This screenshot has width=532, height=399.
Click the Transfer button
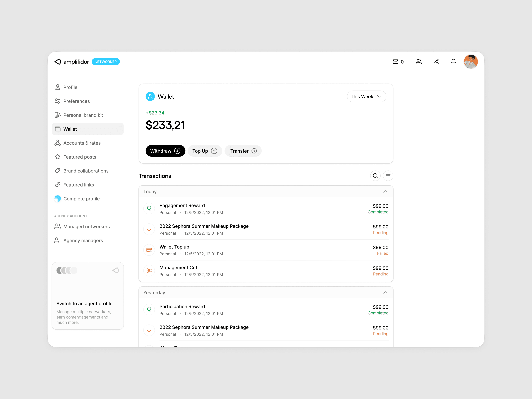pos(243,151)
